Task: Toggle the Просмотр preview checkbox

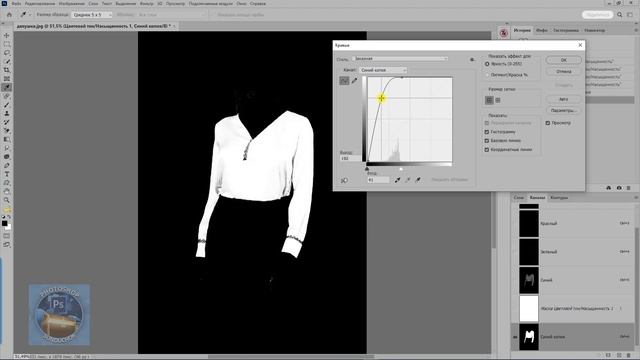Action: pyautogui.click(x=548, y=123)
